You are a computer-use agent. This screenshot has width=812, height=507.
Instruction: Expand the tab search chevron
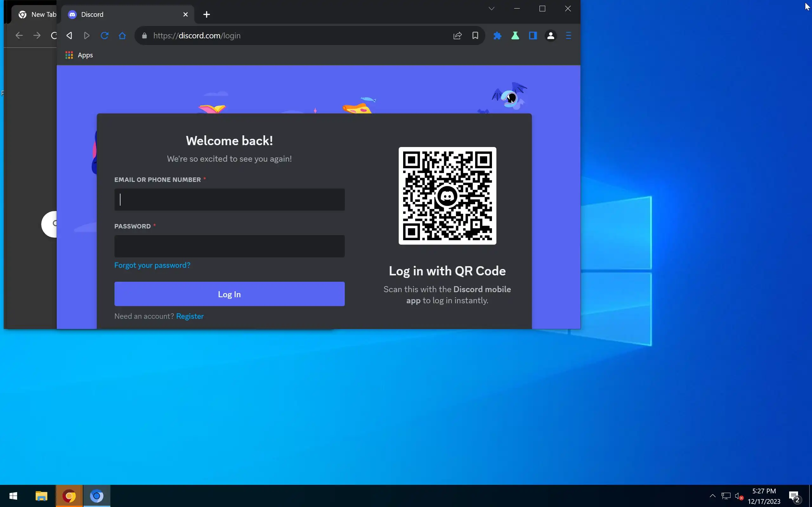pyautogui.click(x=491, y=9)
